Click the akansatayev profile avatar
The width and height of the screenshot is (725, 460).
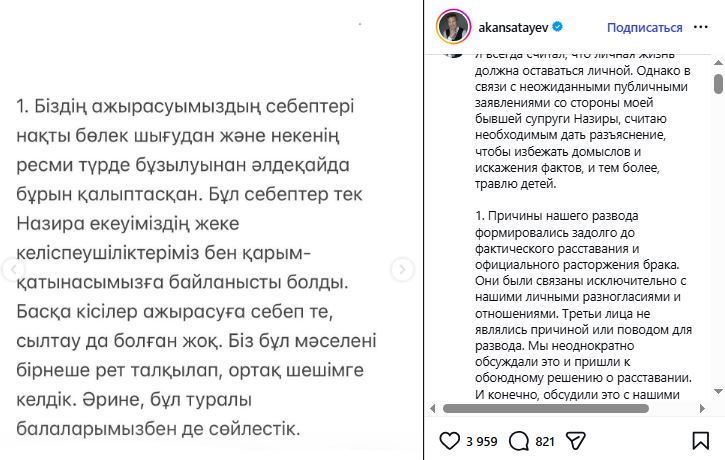click(453, 27)
